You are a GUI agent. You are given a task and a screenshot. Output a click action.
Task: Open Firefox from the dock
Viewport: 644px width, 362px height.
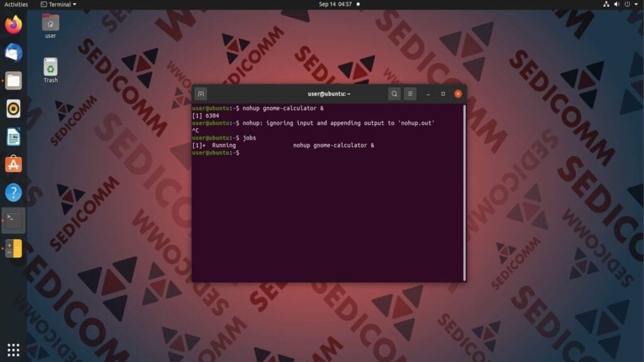click(13, 25)
